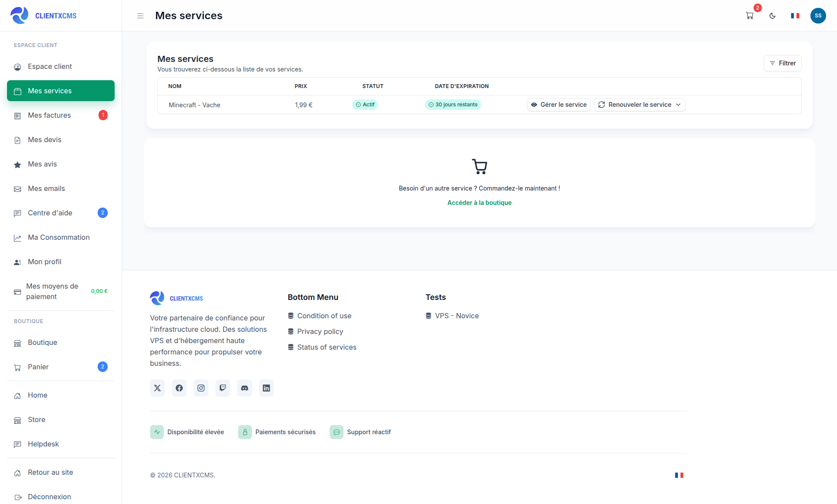837x504 pixels.
Task: Click the CLIENTXCMS logo in sidebar
Action: click(x=44, y=16)
